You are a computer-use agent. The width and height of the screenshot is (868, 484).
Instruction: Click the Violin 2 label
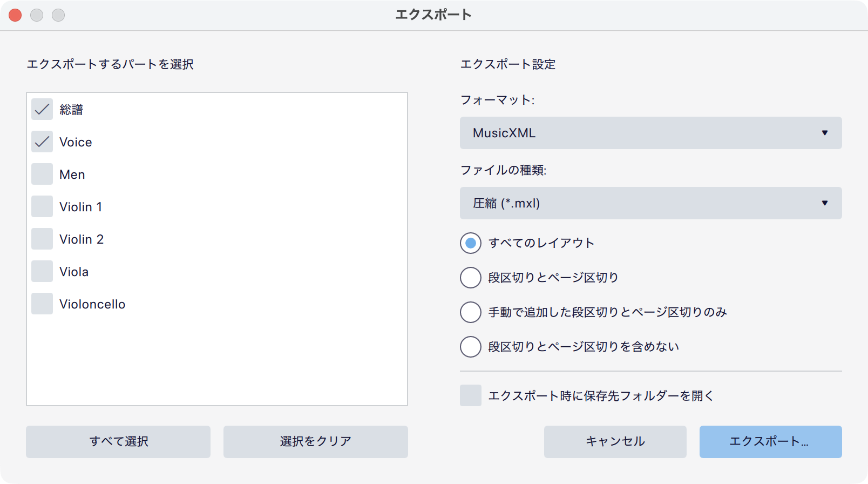[x=82, y=239]
